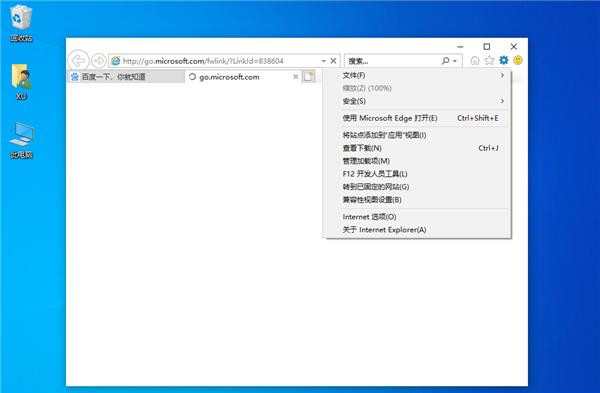Viewport: 600px width, 393px height.
Task: Click the smiley feedback icon
Action: 518,60
